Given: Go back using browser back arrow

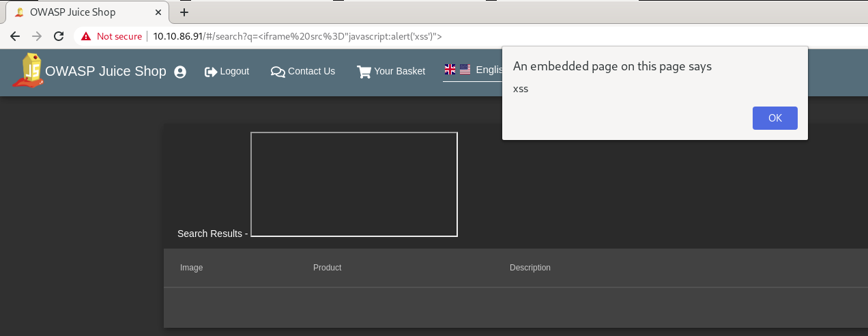Looking at the screenshot, I should 14,36.
